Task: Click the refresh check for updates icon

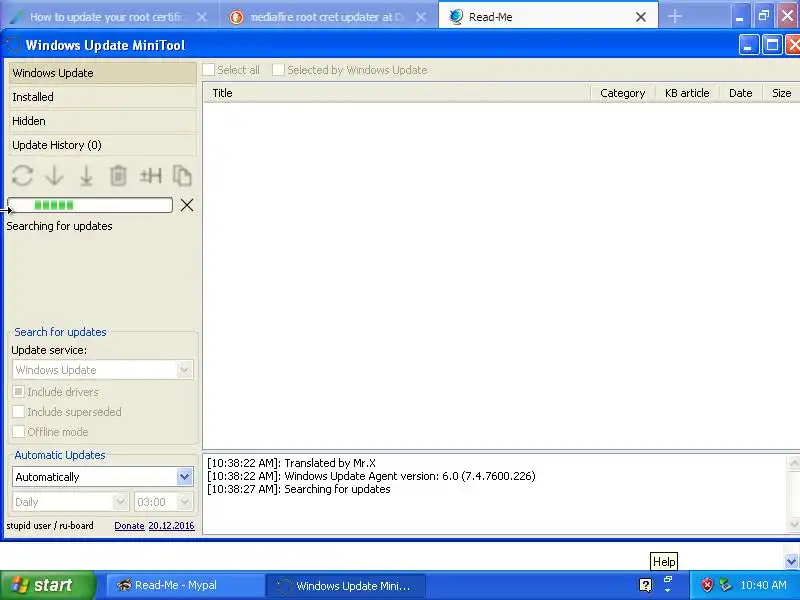Action: tap(22, 176)
